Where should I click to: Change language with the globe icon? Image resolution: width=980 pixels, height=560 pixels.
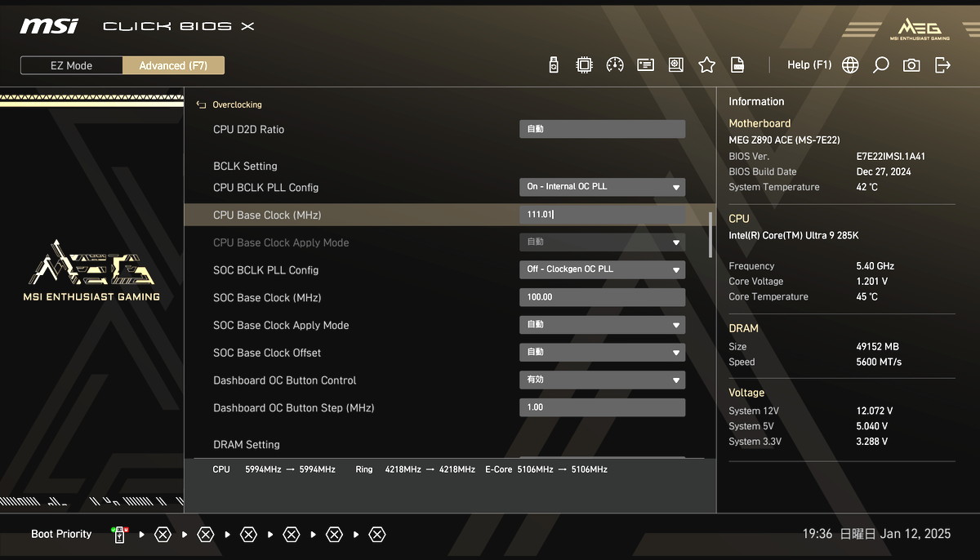(850, 65)
